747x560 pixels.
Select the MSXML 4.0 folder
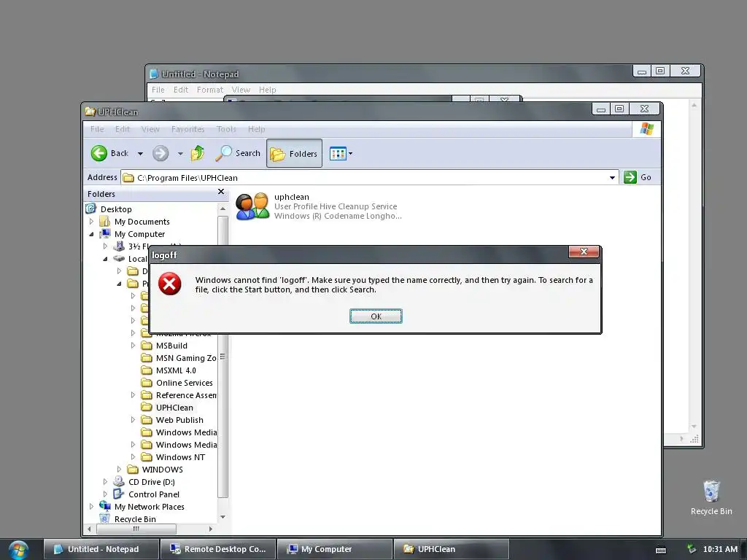coord(176,370)
